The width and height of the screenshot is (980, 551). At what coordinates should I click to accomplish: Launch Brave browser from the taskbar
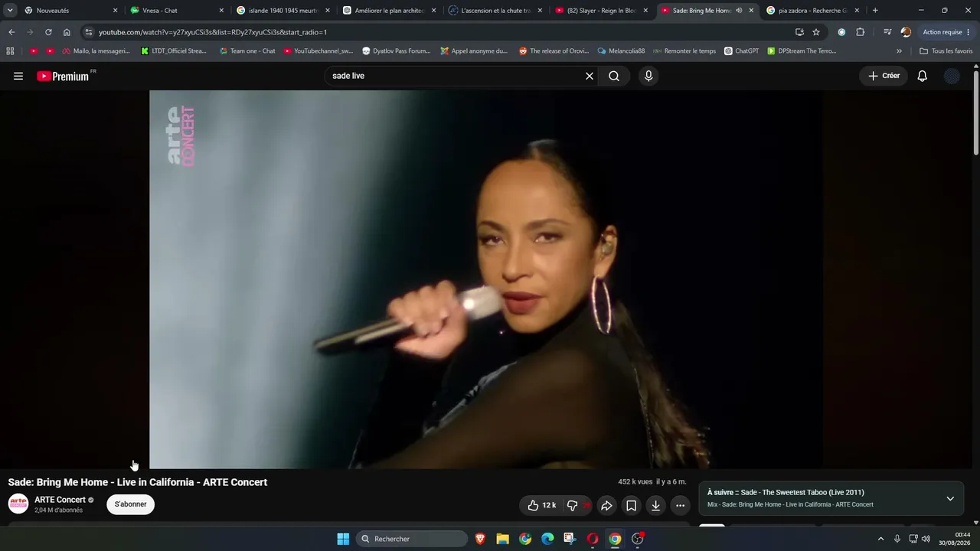coord(480,539)
